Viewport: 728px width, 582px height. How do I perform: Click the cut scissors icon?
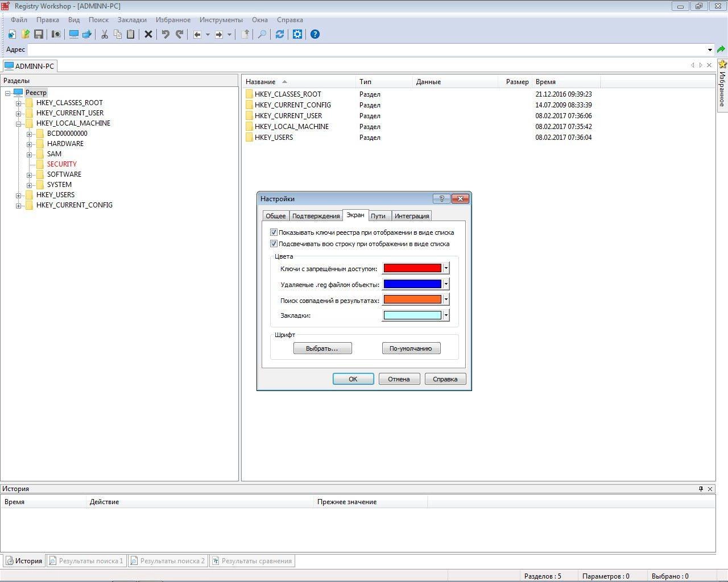[x=105, y=34]
